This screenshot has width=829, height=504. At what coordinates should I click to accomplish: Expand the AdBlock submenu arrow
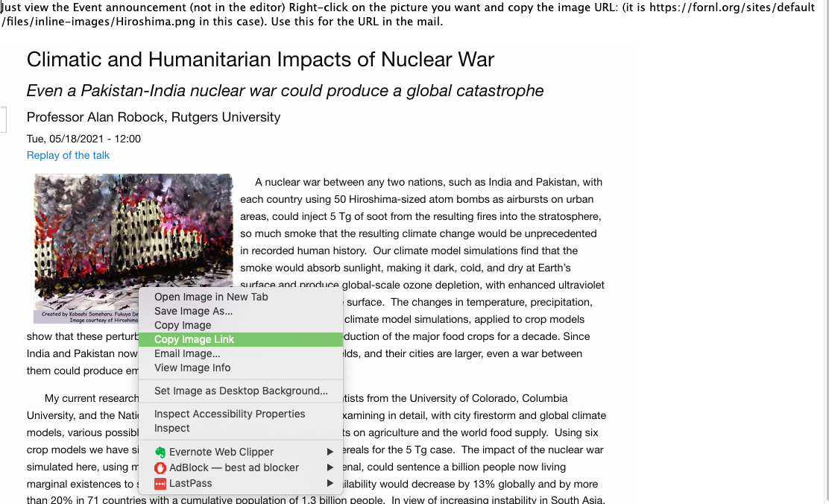pyautogui.click(x=330, y=467)
